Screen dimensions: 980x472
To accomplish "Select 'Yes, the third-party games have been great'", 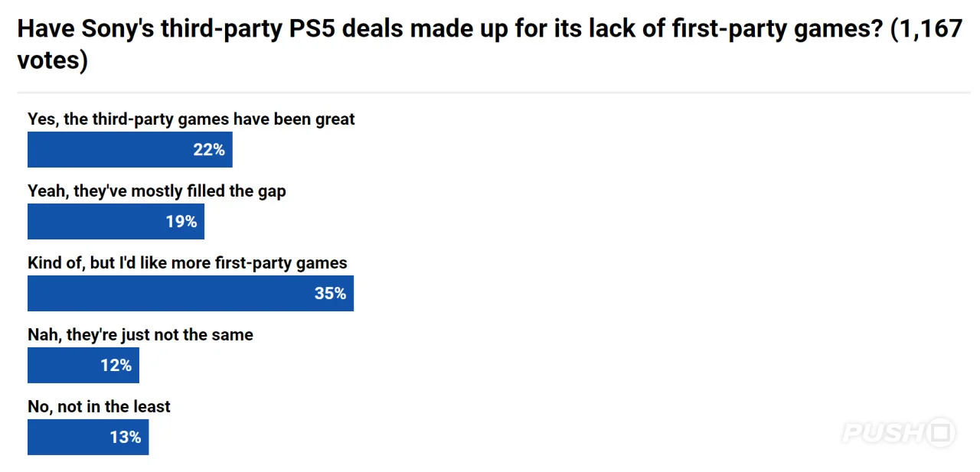I will click(x=191, y=119).
